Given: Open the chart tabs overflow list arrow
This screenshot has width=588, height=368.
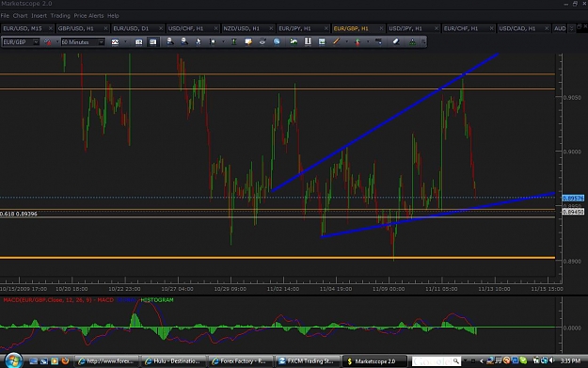Looking at the screenshot, I should click(x=571, y=28).
